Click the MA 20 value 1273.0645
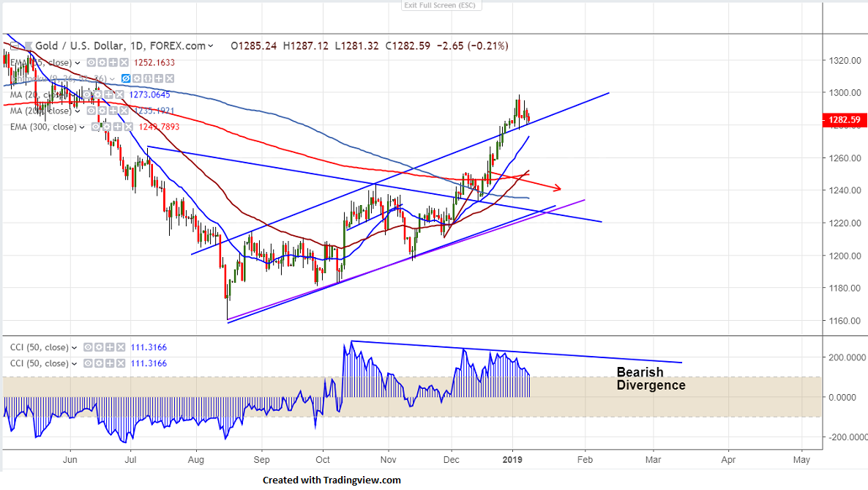 pos(149,94)
